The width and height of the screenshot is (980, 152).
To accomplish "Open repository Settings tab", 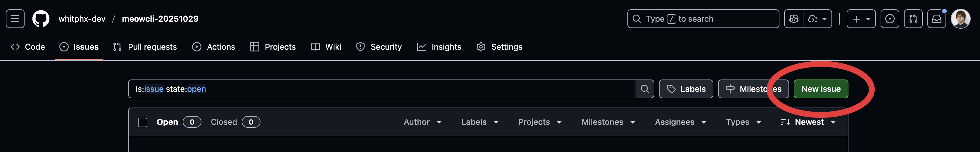I will pyautogui.click(x=500, y=47).
